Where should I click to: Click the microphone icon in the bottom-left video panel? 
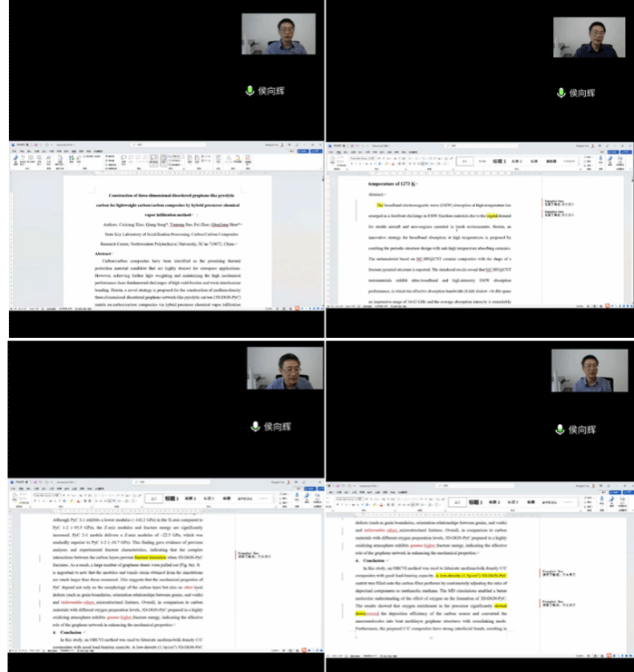click(255, 426)
